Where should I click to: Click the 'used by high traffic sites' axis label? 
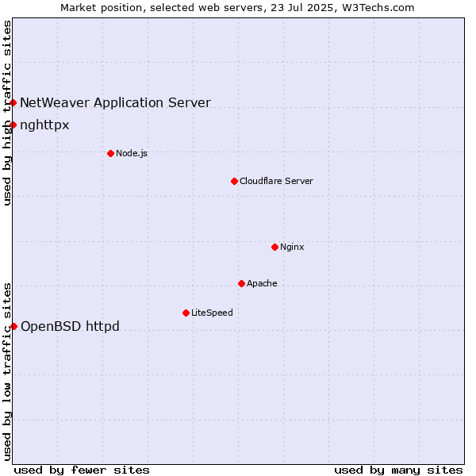[6, 113]
